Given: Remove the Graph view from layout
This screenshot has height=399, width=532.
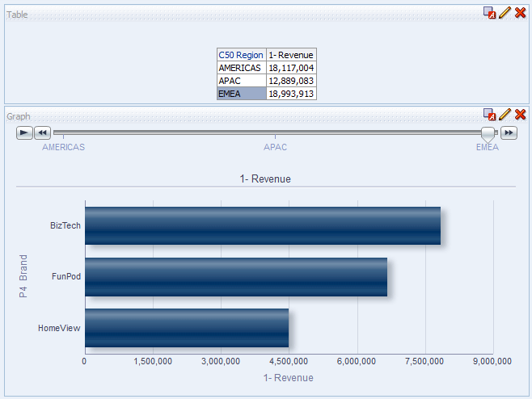Looking at the screenshot, I should click(x=520, y=115).
